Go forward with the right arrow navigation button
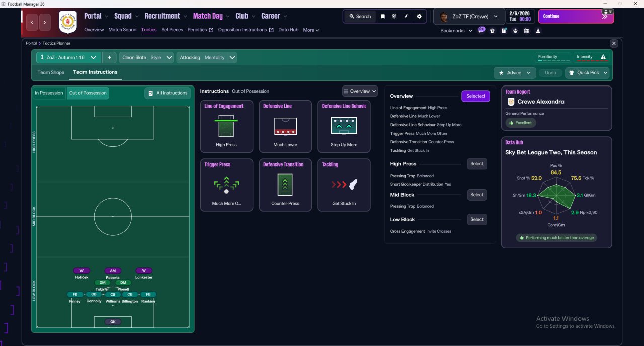Viewport: 644px width, 346px height. [45, 22]
